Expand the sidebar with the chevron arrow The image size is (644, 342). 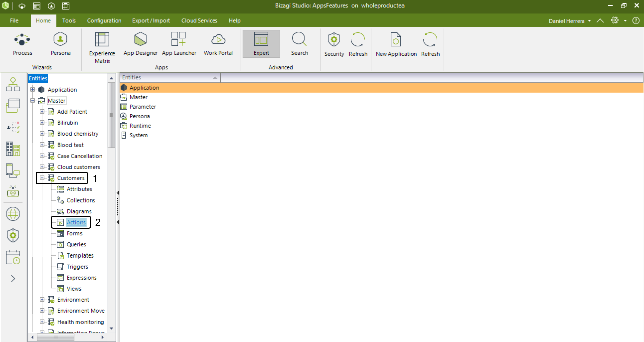pos(13,279)
